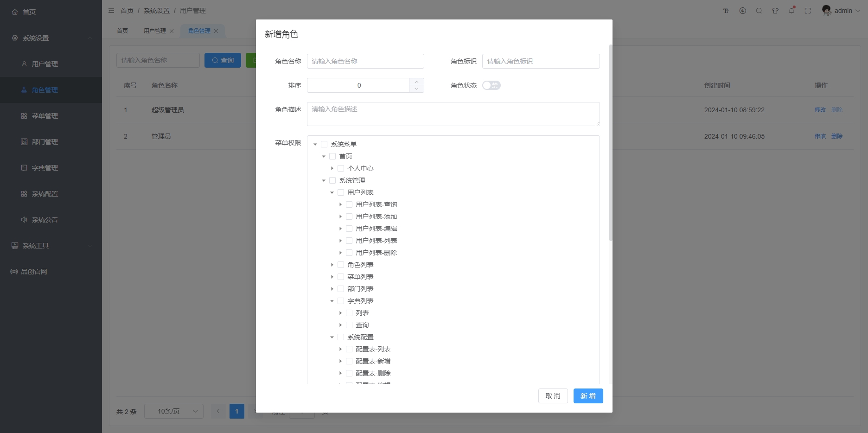The image size is (868, 433).
Task: Click the 首页 home icon in sidebar
Action: [15, 12]
